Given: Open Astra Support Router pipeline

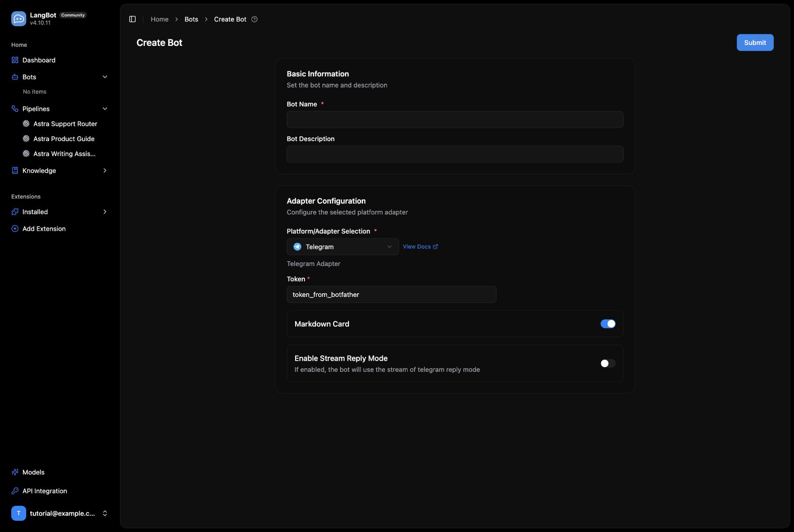Looking at the screenshot, I should 65,124.
